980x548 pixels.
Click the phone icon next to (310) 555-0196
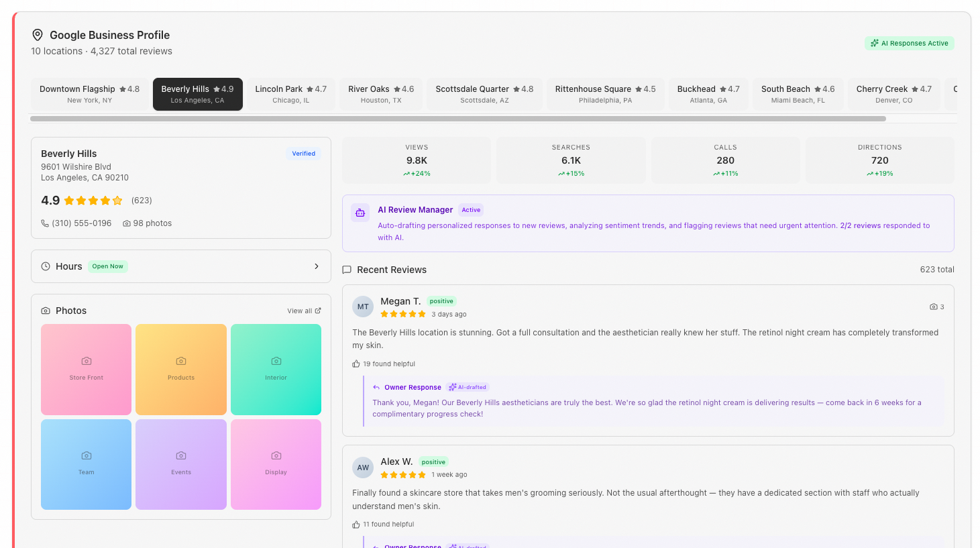(x=45, y=223)
